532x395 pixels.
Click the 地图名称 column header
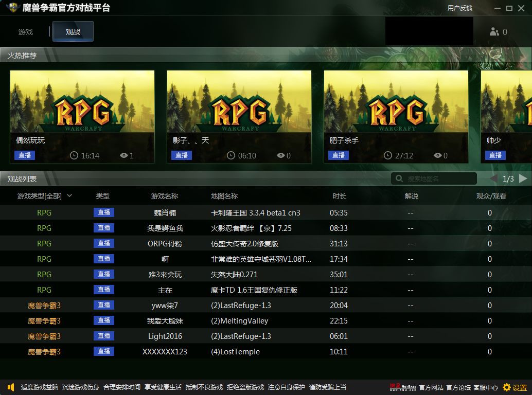coord(224,196)
